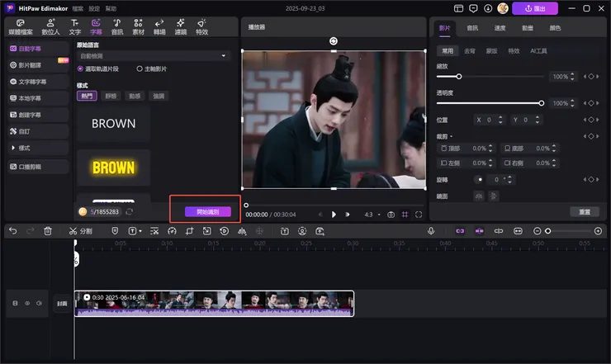Open the 數位人 digital avatar panel
Viewport: 611px width, 364px height.
tap(50, 27)
